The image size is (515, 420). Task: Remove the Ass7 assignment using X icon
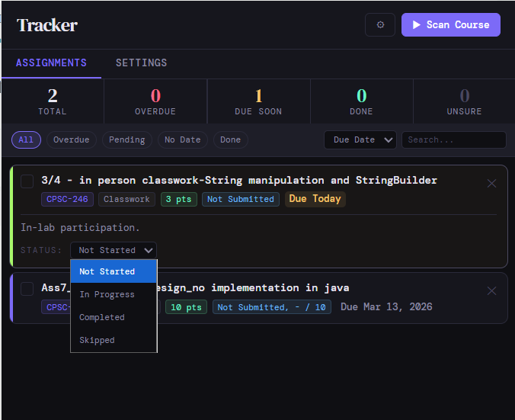pos(491,290)
